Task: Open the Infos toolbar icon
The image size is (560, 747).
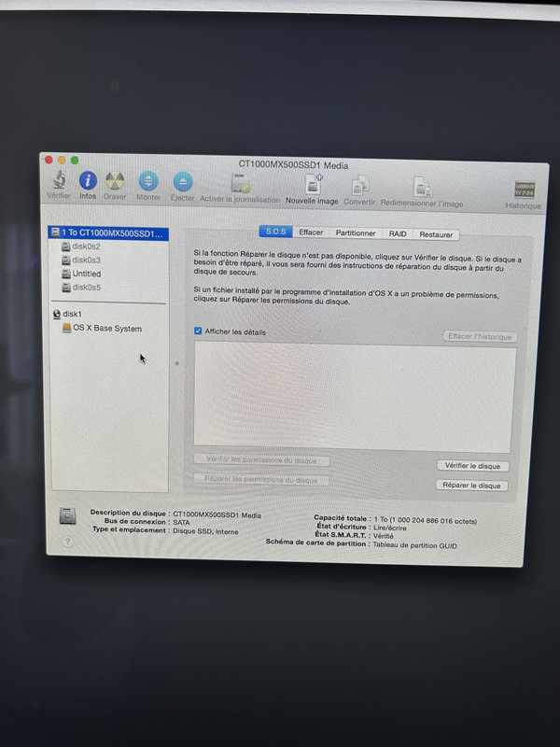Action: pos(88,180)
